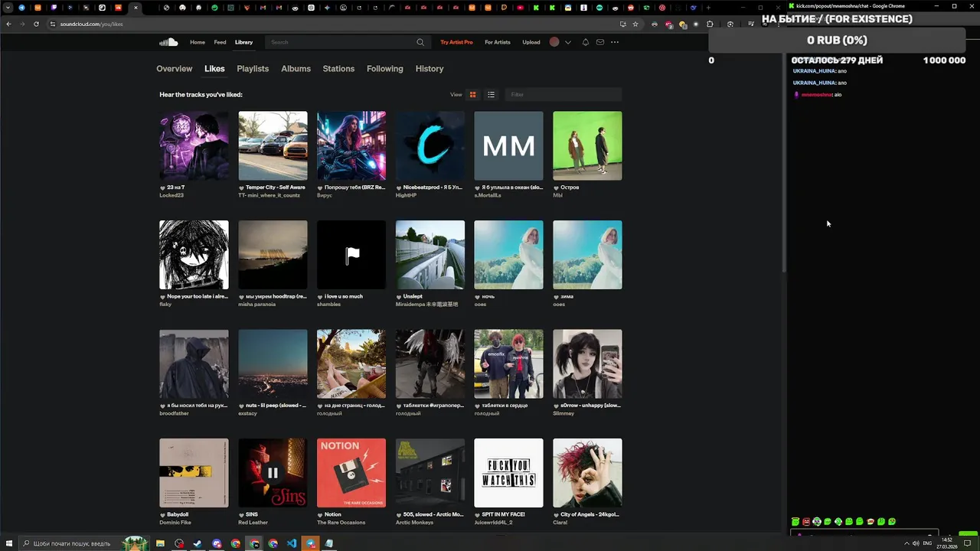Open The Rare Occasions artist link

point(341,523)
